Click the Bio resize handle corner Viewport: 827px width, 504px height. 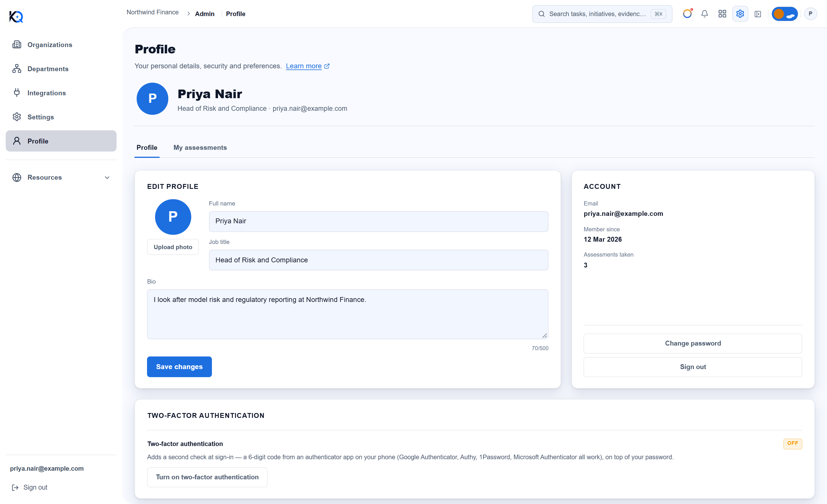544,336
